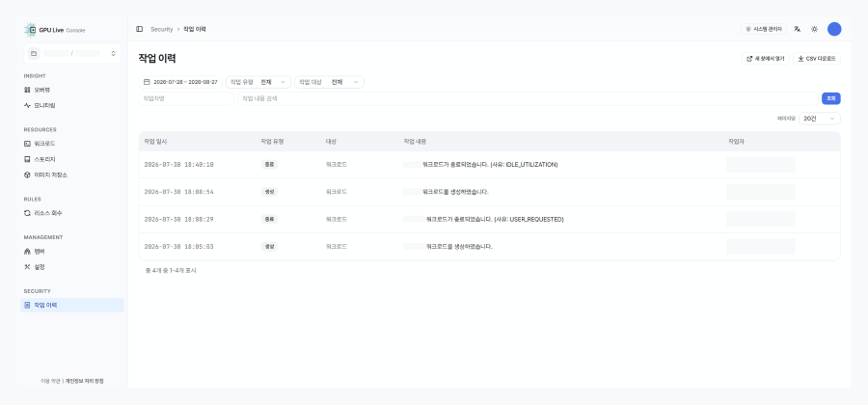The image size is (868, 405).
Task: Toggle the light/dark theme sun icon
Action: point(814,29)
